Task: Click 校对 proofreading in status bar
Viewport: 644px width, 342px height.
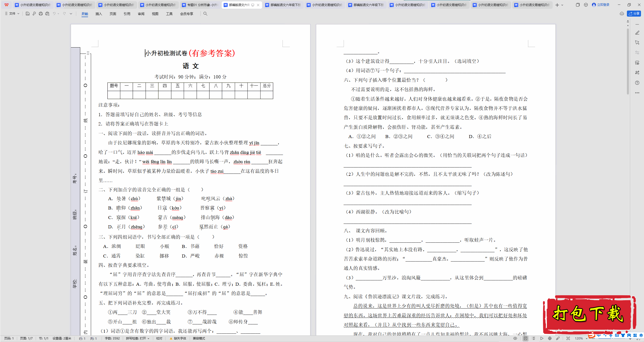Action: click(x=159, y=338)
